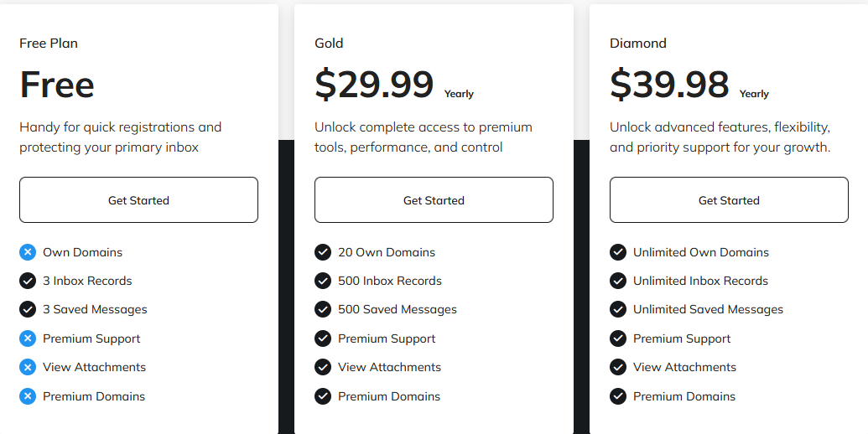Click the Gold plan View Attachments checkmark

323,367
